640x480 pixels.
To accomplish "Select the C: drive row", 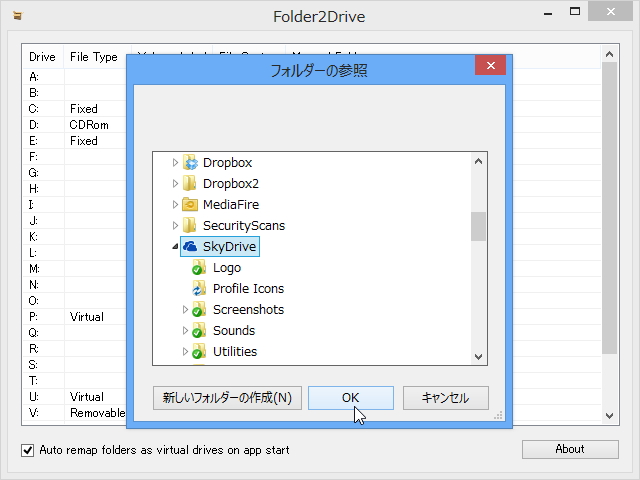I will point(74,109).
